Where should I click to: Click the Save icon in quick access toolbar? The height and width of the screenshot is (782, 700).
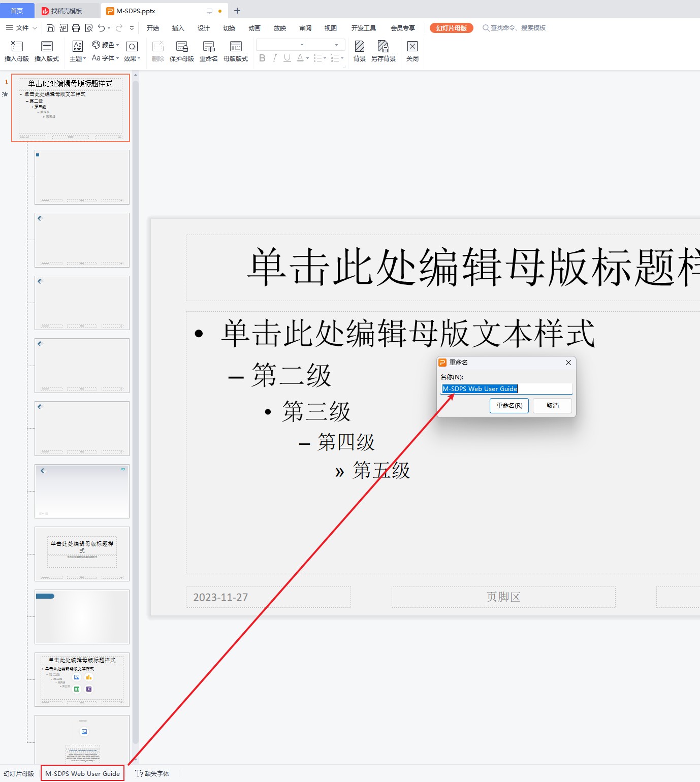[x=50, y=28]
